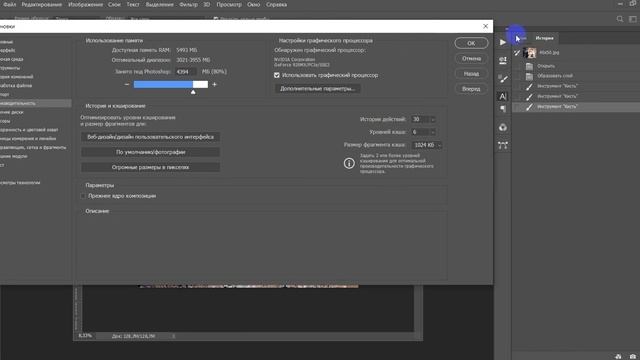Select Прозрачность и цветовой охват category
This screenshot has width=640, height=360.
(29, 130)
